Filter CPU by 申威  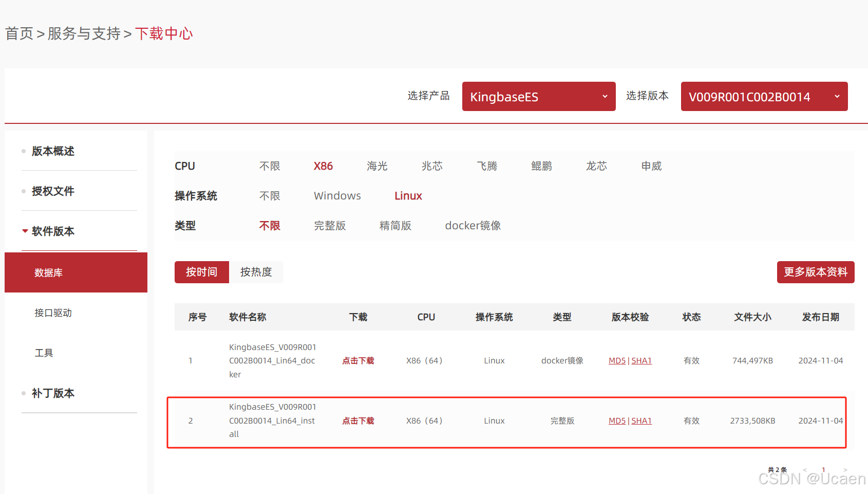651,166
